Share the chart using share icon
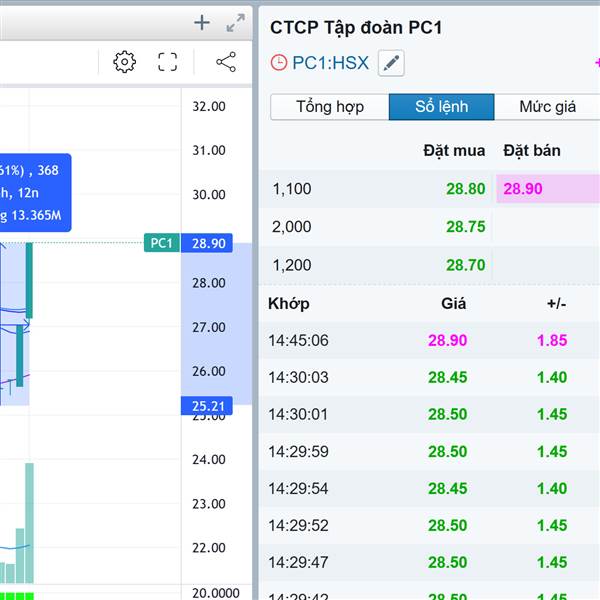600x600 pixels. tap(226, 62)
